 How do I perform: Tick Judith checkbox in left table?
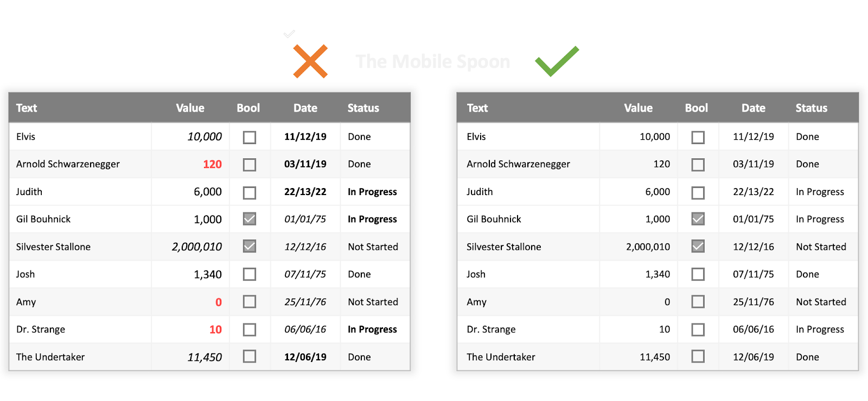tap(250, 192)
